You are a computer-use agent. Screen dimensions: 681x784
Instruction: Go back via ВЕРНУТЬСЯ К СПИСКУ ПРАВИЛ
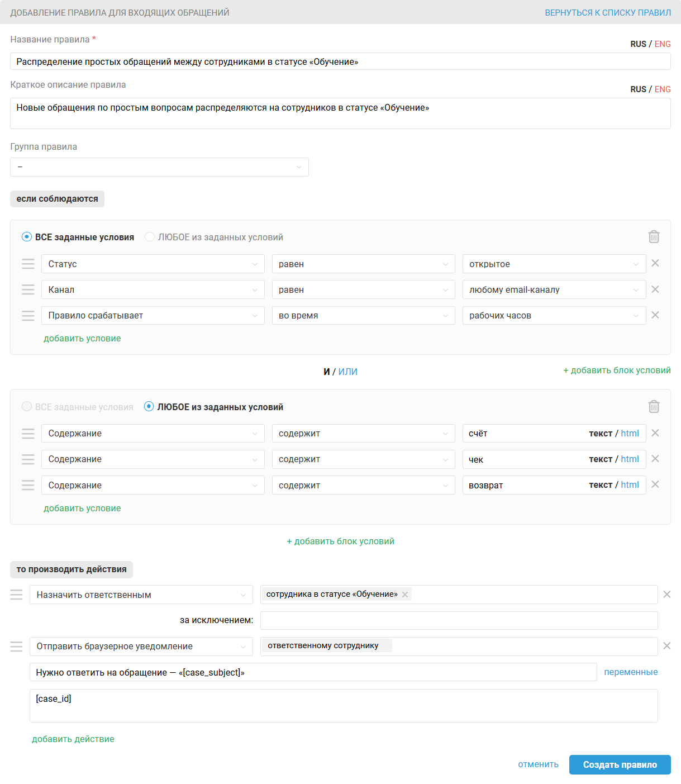(x=608, y=13)
